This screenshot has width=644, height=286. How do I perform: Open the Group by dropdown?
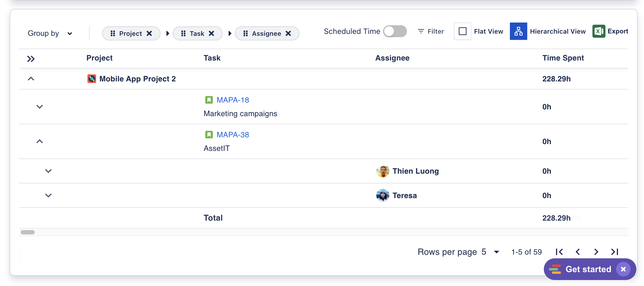click(50, 33)
